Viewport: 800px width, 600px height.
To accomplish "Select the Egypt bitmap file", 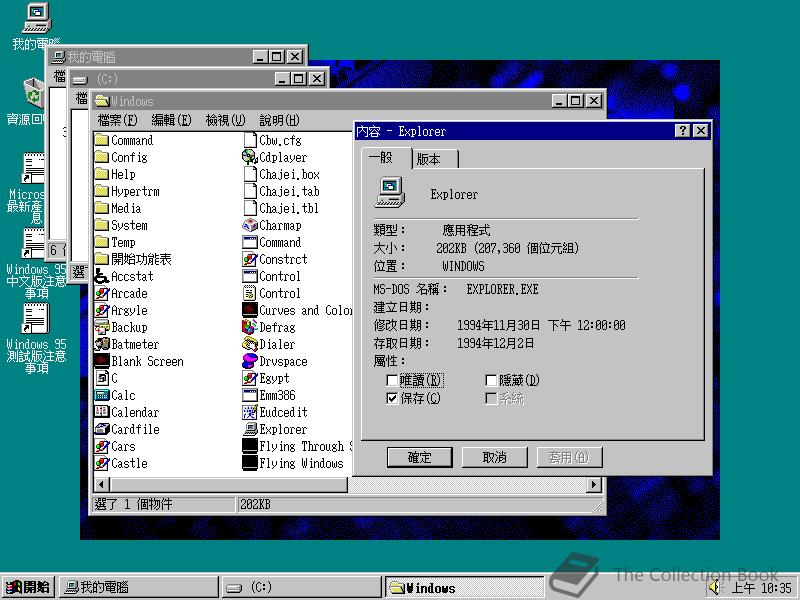I will click(266, 378).
